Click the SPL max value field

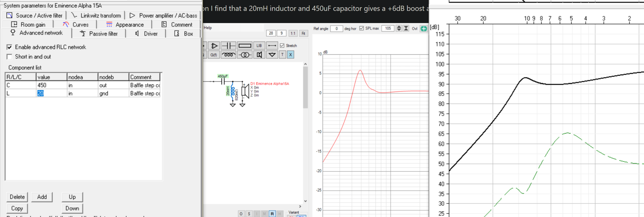(x=388, y=28)
